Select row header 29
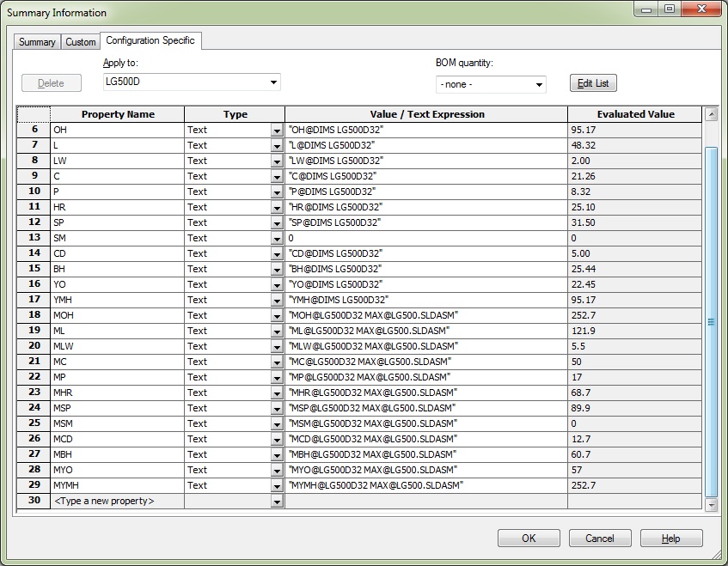Image resolution: width=728 pixels, height=566 pixels. click(34, 484)
